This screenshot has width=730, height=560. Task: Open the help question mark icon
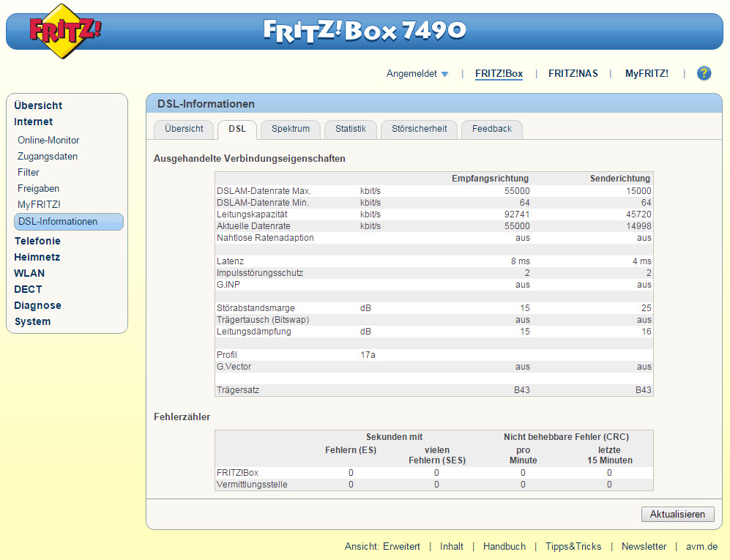[704, 73]
